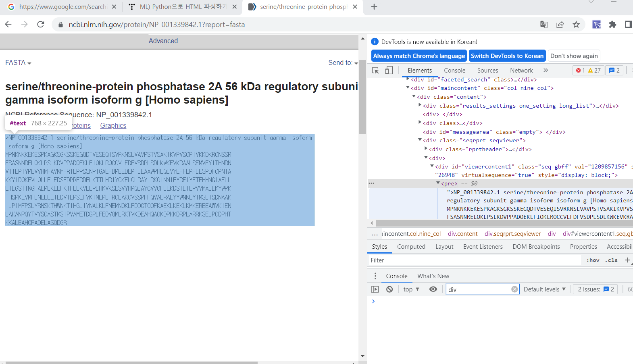Click the page vertical scrollbar thumb
Image resolution: width=633 pixels, height=364 pixels.
[362, 97]
